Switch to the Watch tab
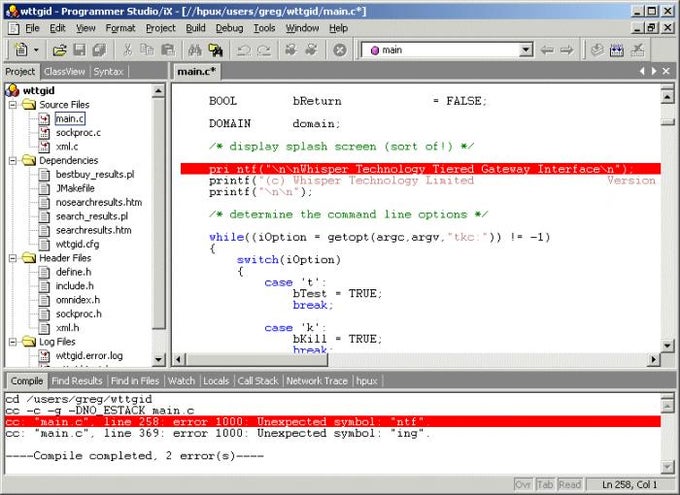The image size is (680, 495). [181, 381]
